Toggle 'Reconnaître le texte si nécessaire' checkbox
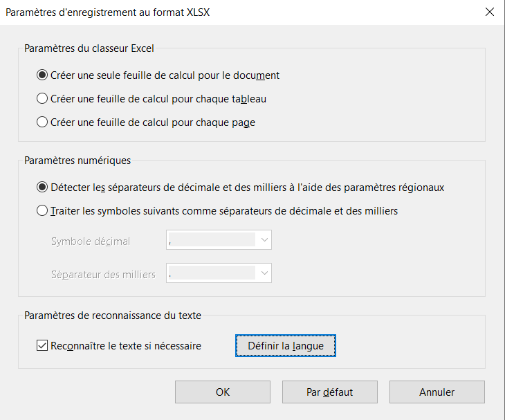This screenshot has height=420, width=505. (x=42, y=345)
